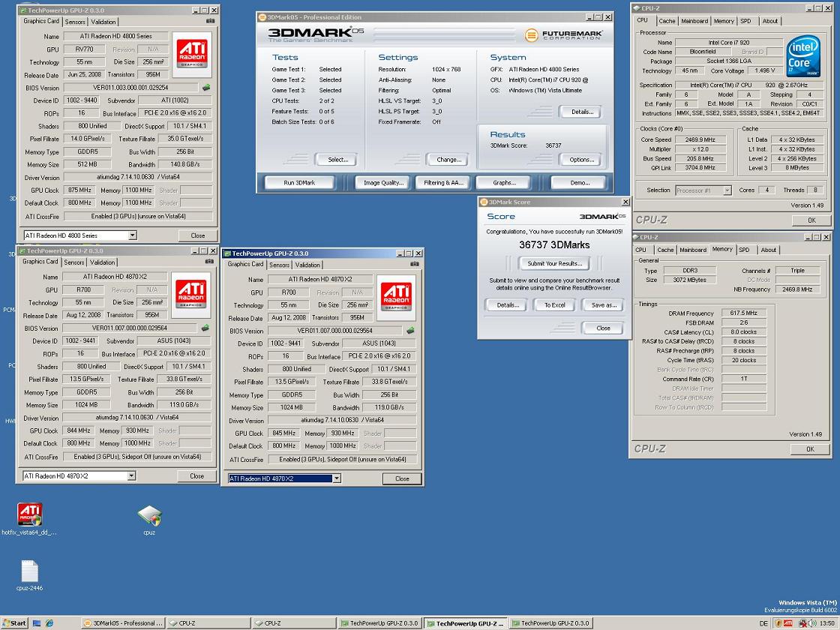Image resolution: width=840 pixels, height=630 pixels.
Task: Switch to the Sensors tab in the HD 4800 Series GPU-Z window
Action: [75, 22]
